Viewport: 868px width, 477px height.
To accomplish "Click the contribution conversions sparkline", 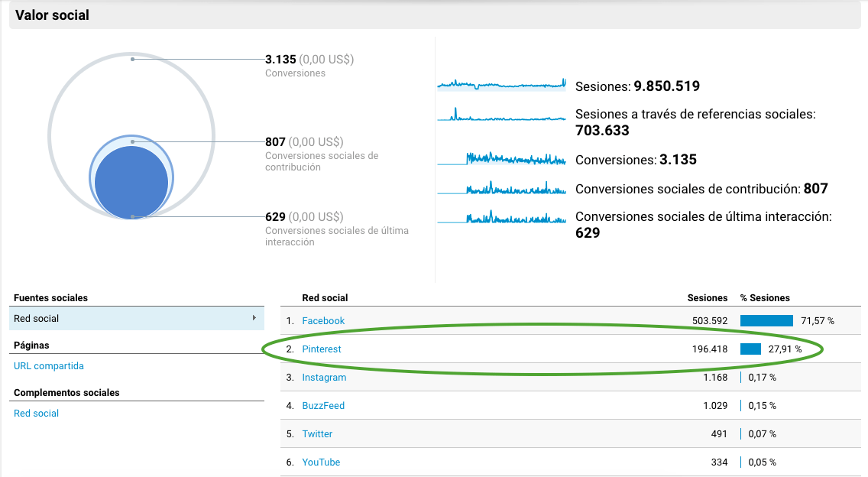I will coord(501,188).
